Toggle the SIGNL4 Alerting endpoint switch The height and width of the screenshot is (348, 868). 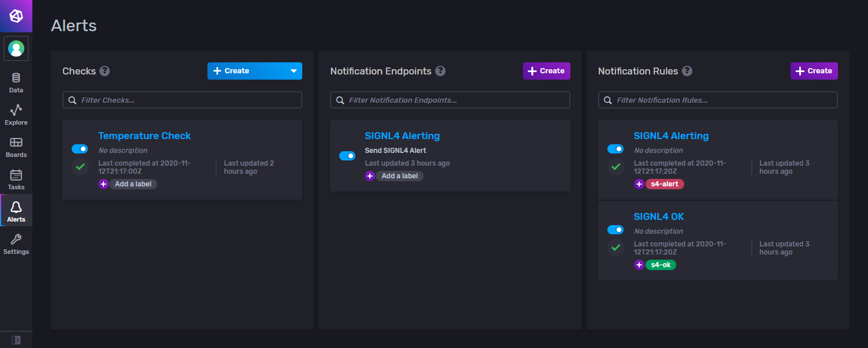pos(347,156)
